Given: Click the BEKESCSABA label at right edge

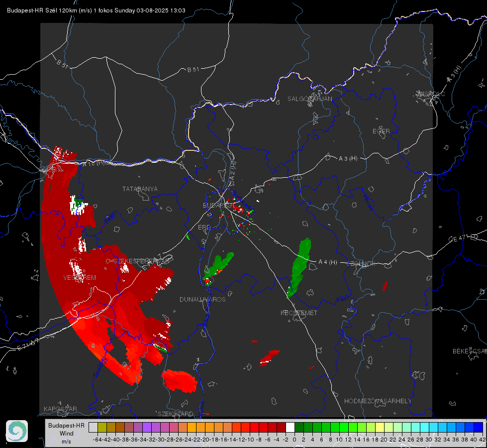Looking at the screenshot, I should tap(470, 351).
